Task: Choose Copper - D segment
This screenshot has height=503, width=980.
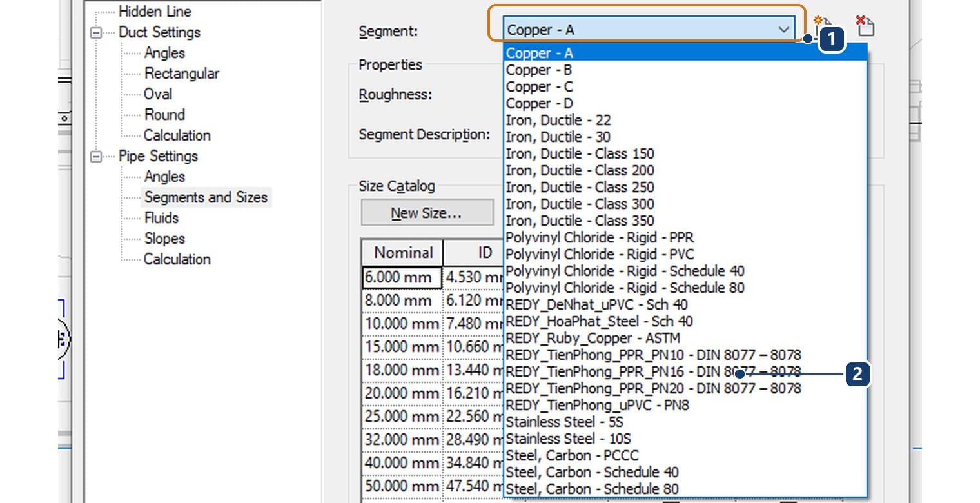Action: point(685,103)
